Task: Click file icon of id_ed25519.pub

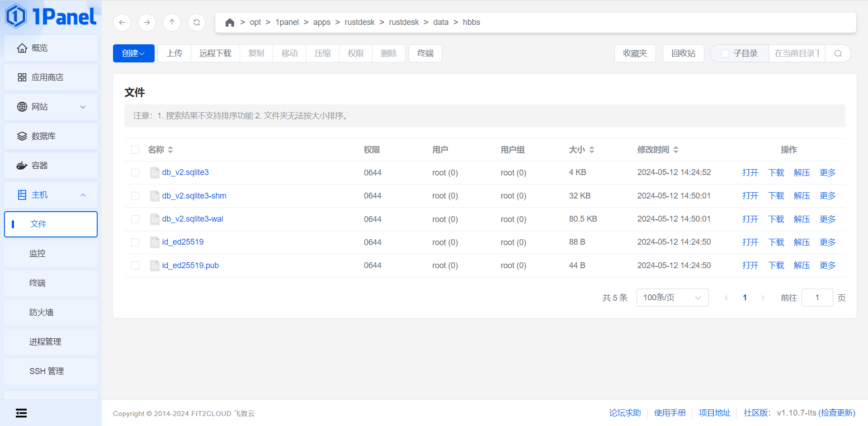Action: coord(155,265)
